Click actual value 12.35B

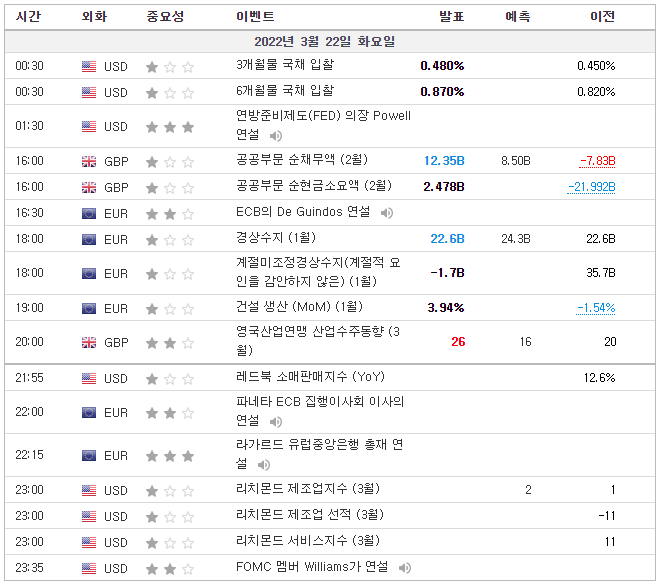tap(444, 161)
